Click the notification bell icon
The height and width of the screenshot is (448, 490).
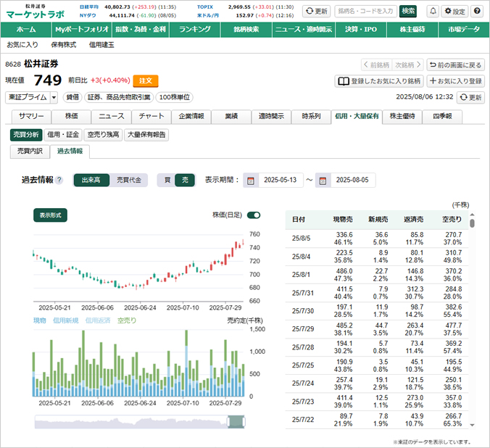click(433, 12)
